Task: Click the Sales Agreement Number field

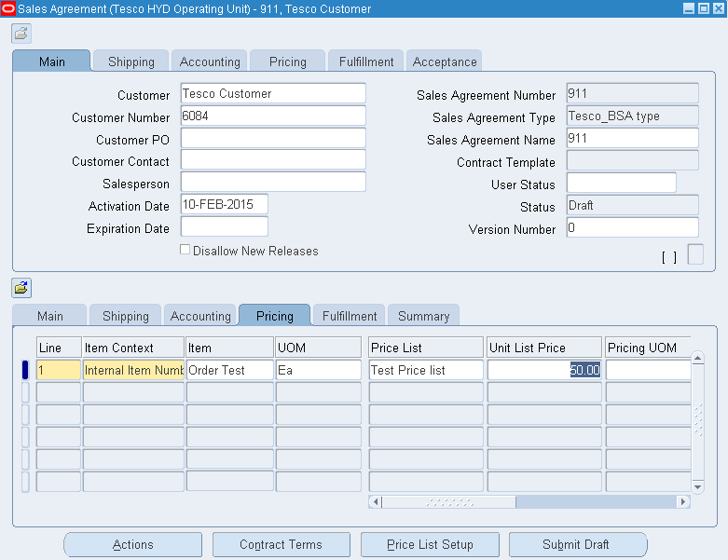Action: (632, 93)
